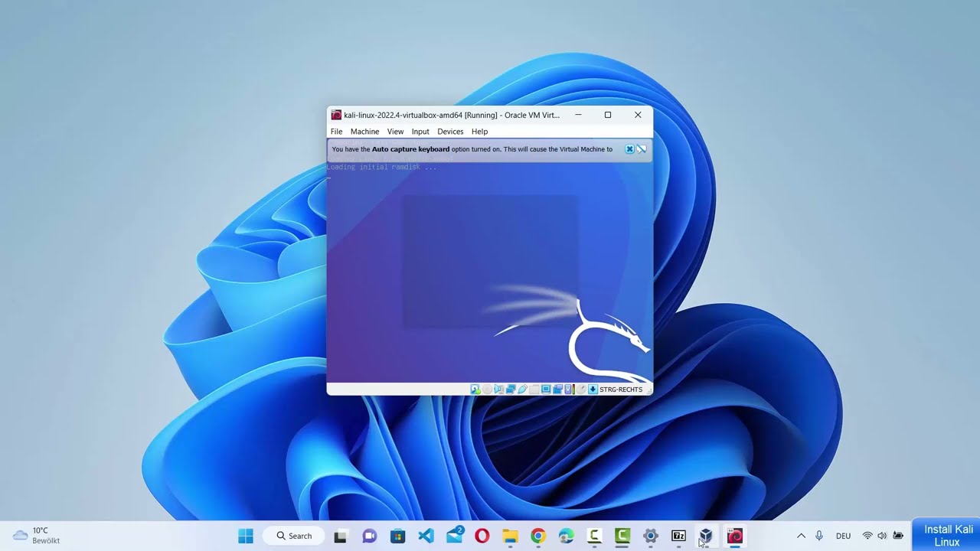Click the optical drive status icon

(487, 390)
